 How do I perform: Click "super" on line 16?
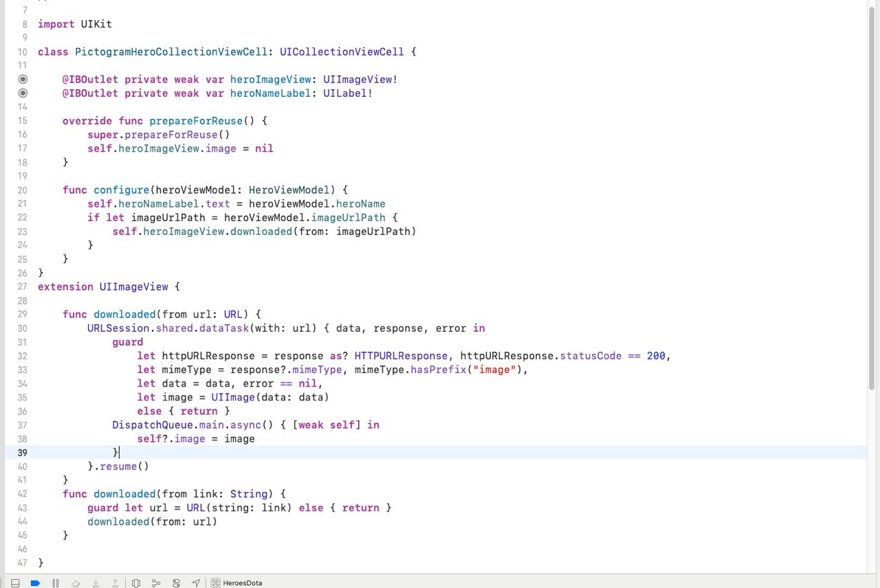click(102, 135)
